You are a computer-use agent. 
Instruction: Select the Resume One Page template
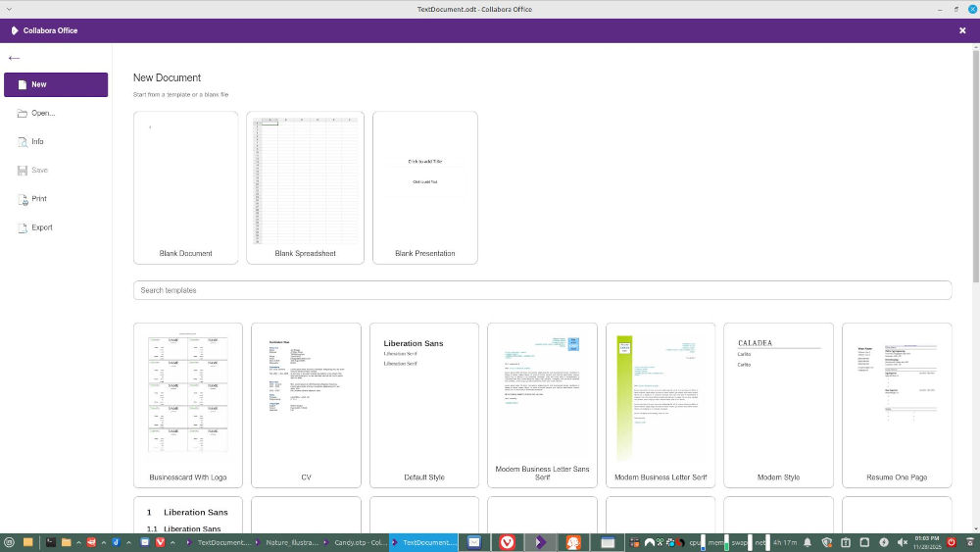896,404
